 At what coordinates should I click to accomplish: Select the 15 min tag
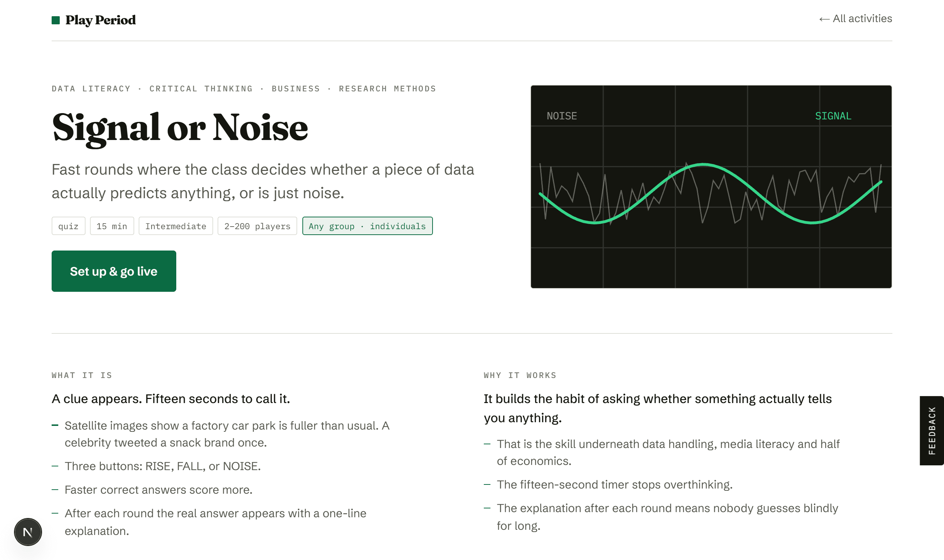click(x=112, y=226)
